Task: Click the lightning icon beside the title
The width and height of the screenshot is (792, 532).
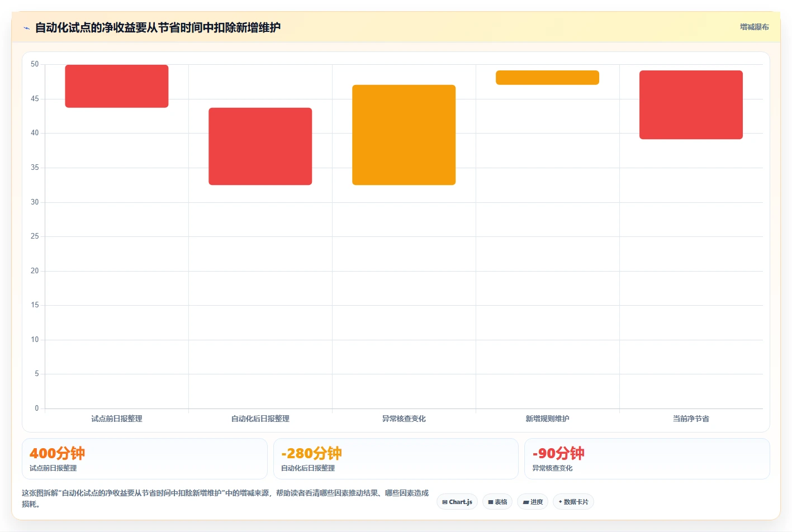Action: [x=26, y=28]
